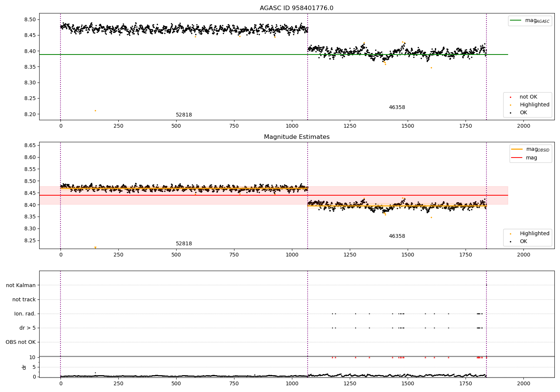Click the "2000" x-tick in the bottom plot
560x392 pixels.
pos(523,383)
